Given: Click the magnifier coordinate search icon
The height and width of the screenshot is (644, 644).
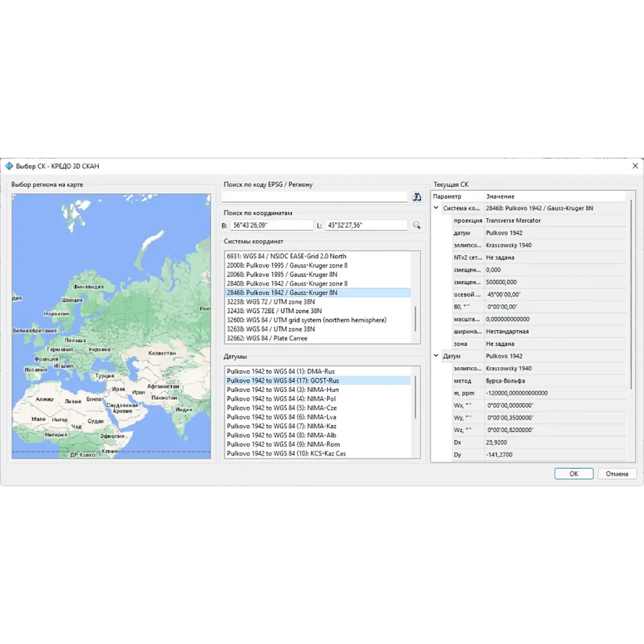Looking at the screenshot, I should click(416, 225).
